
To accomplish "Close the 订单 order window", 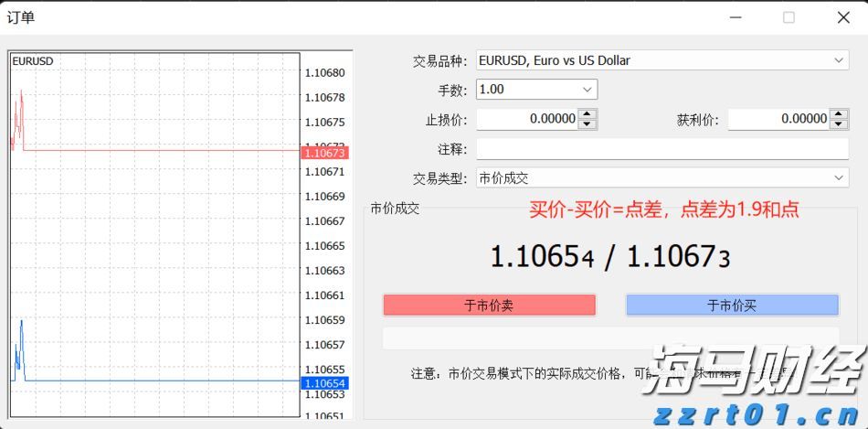I will click(x=842, y=17).
